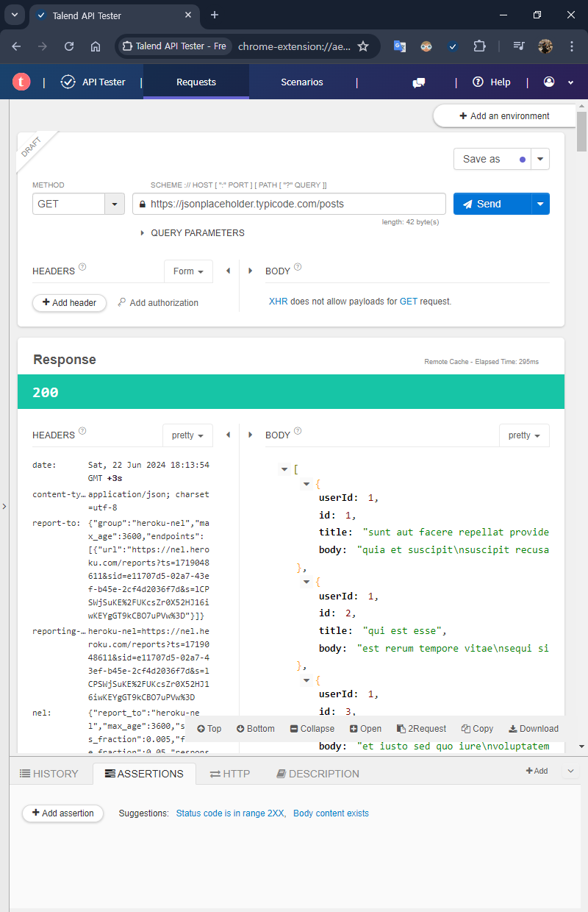Screen dimensions: 588x912
Task: Open response body pretty dropdown
Action: click(x=524, y=435)
